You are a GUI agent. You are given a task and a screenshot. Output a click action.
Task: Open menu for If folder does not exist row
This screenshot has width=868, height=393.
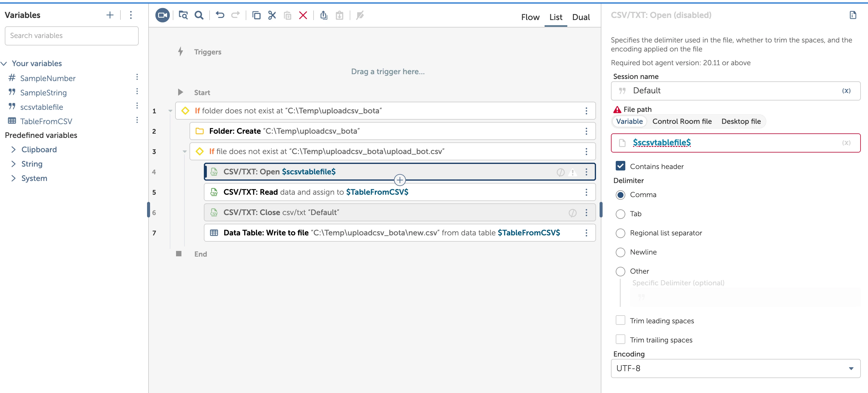[586, 111]
